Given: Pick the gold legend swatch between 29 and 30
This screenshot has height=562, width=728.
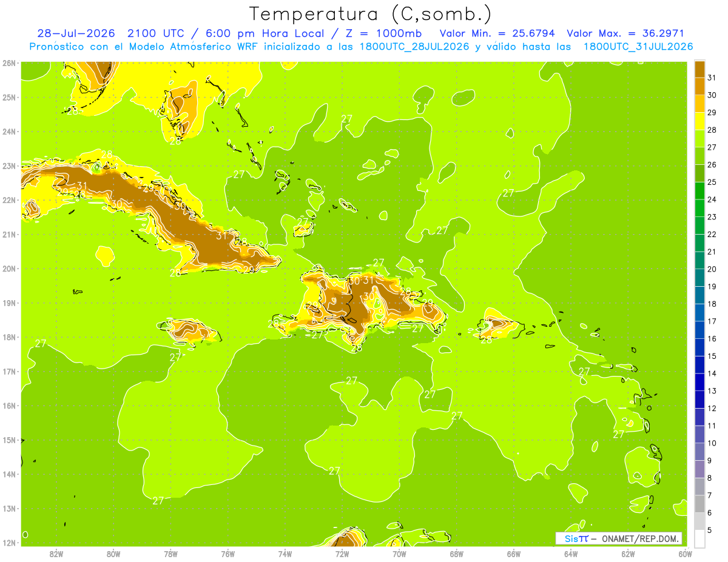Looking at the screenshot, I should point(699,104).
